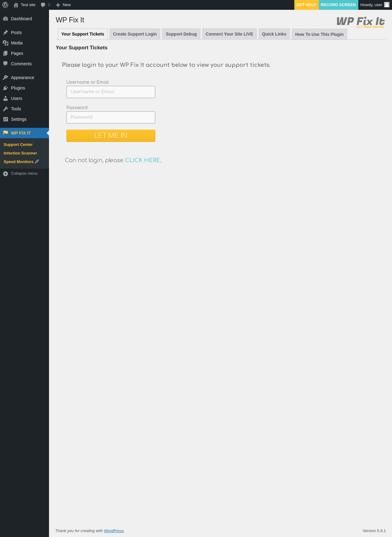Click the user avatar icon
Image resolution: width=392 pixels, height=537 pixels.
pos(387,5)
